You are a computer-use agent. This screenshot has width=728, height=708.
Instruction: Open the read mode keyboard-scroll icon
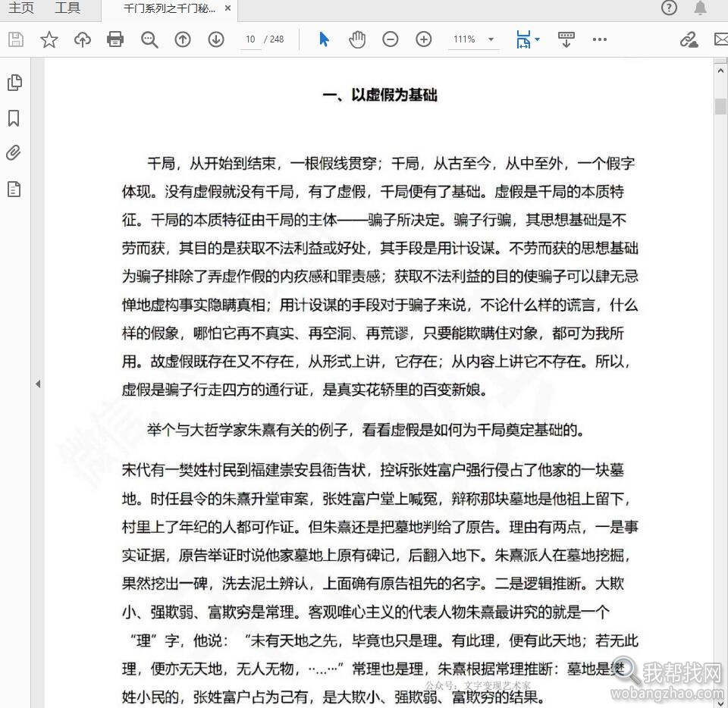click(566, 40)
